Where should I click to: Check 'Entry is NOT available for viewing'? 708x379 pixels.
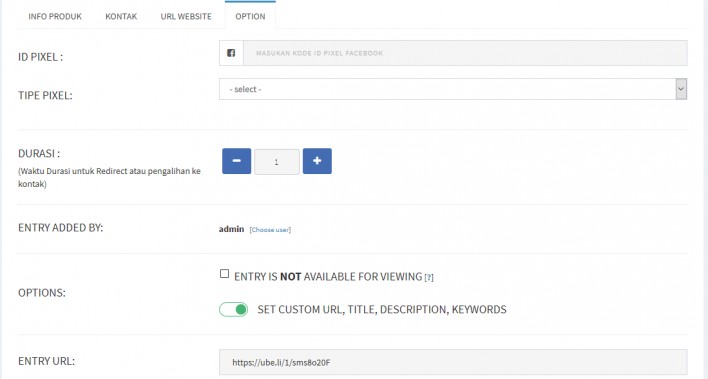click(x=224, y=274)
